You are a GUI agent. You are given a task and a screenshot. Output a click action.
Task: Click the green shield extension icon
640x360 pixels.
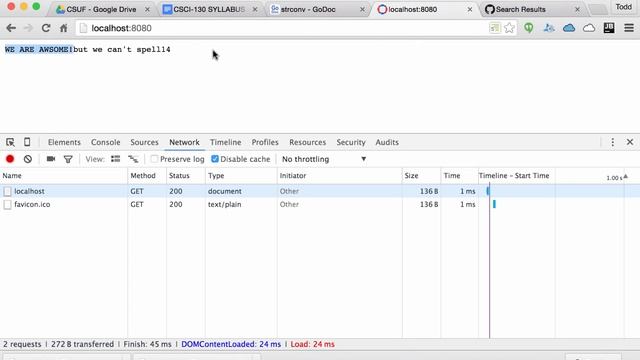(x=529, y=28)
